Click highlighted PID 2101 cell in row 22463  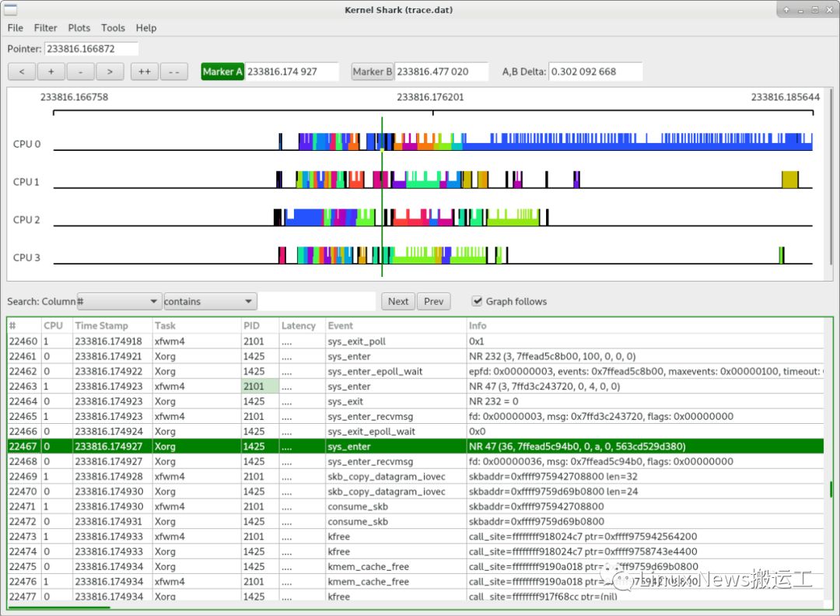click(260, 387)
